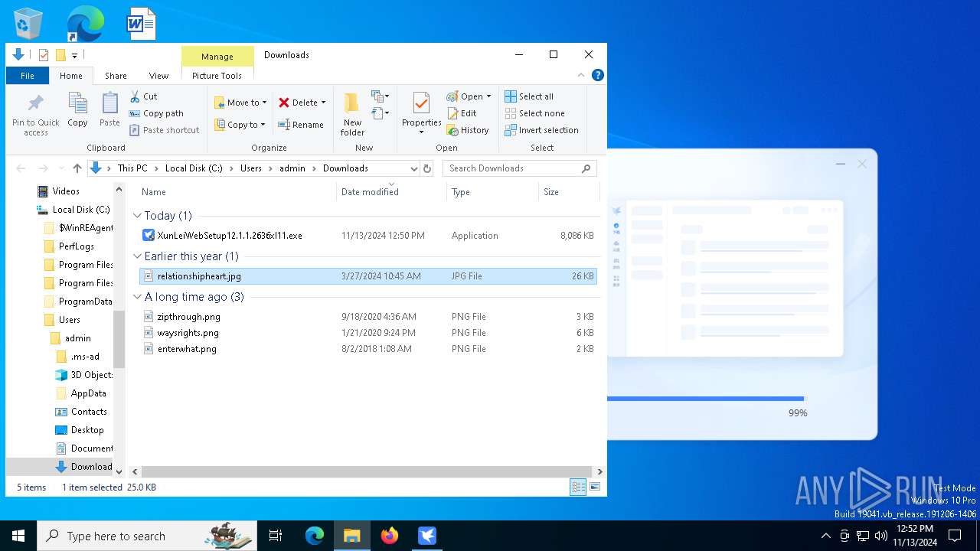Open the File menu tab
This screenshot has width=980, height=551.
pos(28,76)
